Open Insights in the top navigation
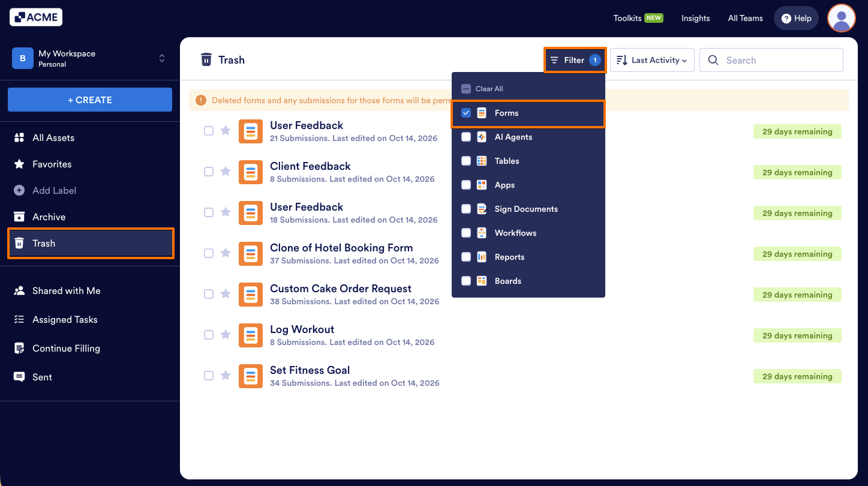868x486 pixels. [x=696, y=18]
